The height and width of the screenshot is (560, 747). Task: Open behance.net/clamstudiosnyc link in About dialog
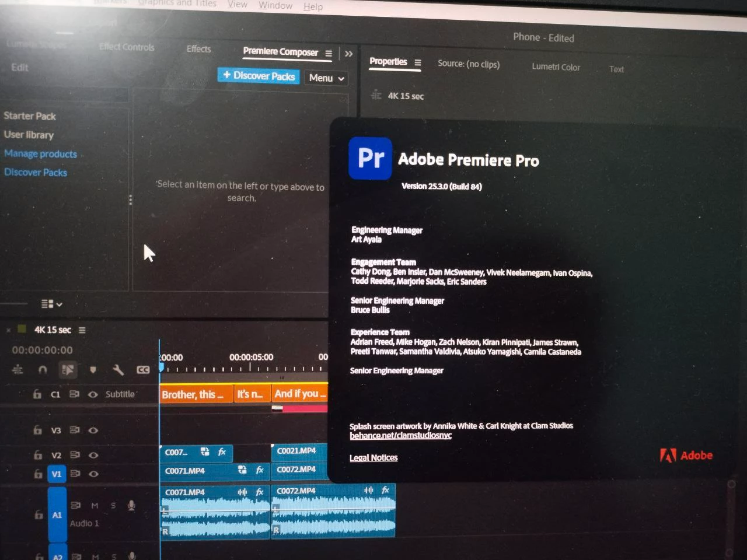click(x=400, y=436)
